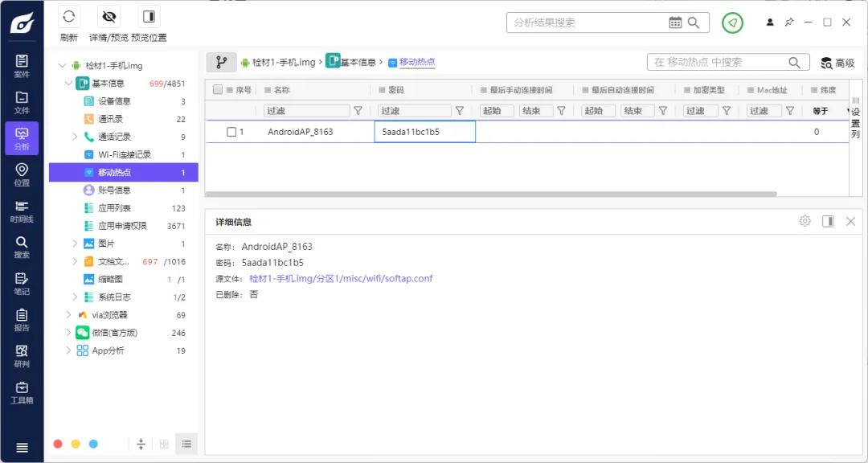Viewport: 868px width, 463px height.
Task: Click the 刷新 refresh icon
Action: click(x=69, y=17)
